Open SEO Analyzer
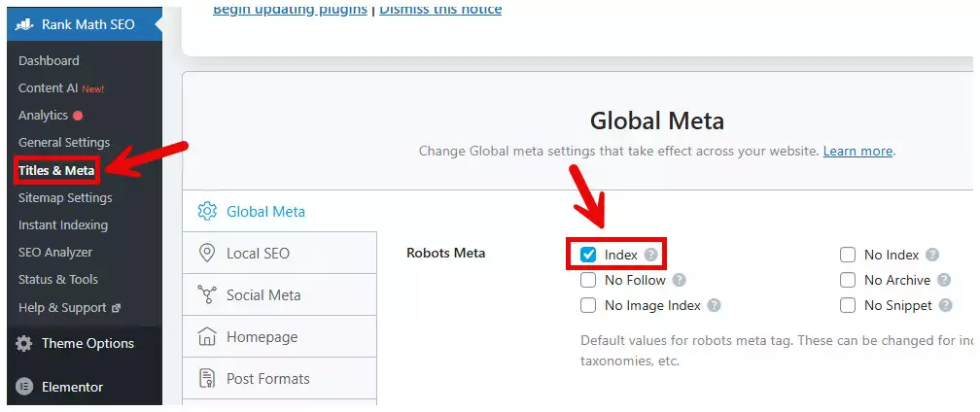 [x=55, y=253]
